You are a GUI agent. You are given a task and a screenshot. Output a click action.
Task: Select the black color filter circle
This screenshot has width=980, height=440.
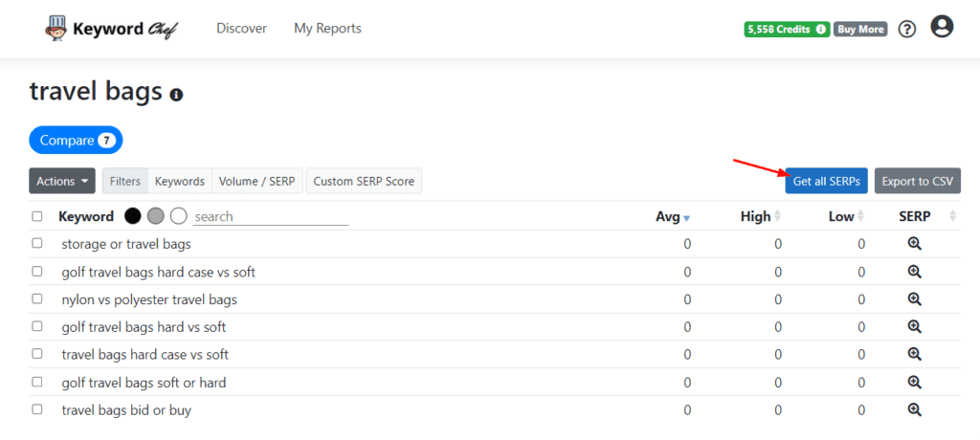(x=132, y=216)
